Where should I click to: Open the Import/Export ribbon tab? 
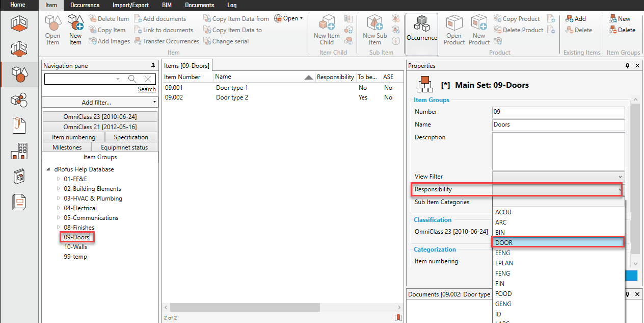click(x=131, y=5)
